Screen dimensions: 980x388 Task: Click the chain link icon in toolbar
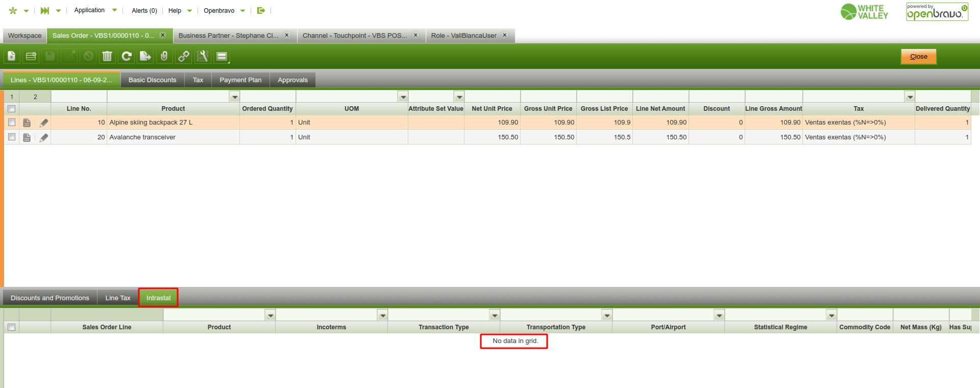(x=184, y=56)
